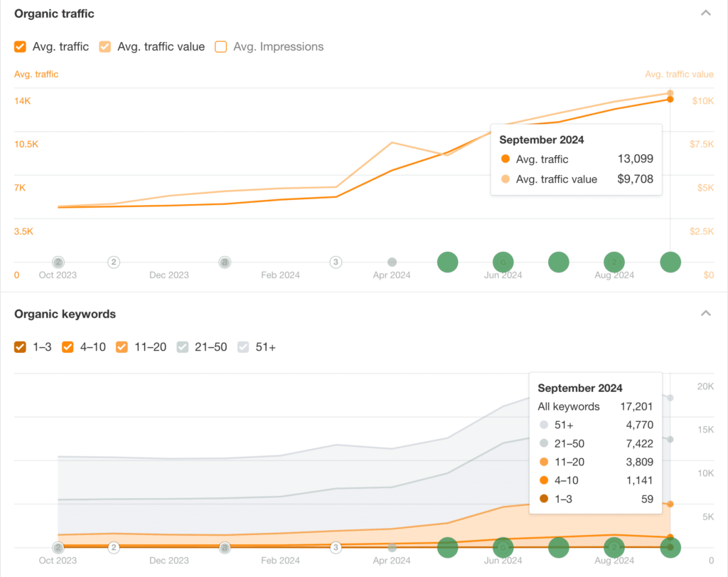
Task: Select the March 2024 marker labeled 3 in keywords chart
Action: (x=336, y=548)
